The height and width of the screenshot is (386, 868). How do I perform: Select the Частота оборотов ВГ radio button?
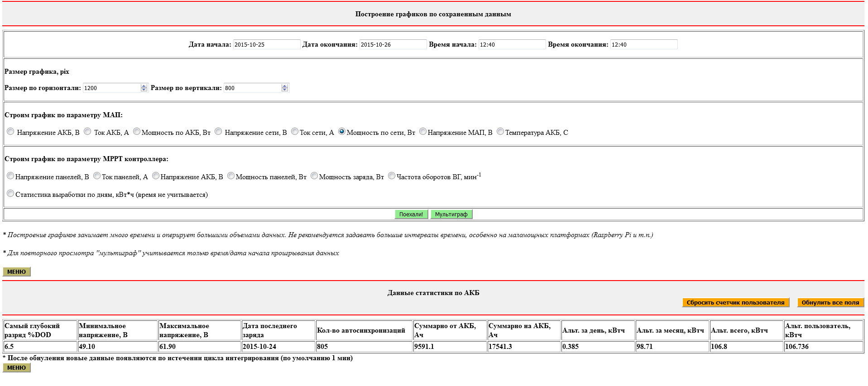coord(392,176)
